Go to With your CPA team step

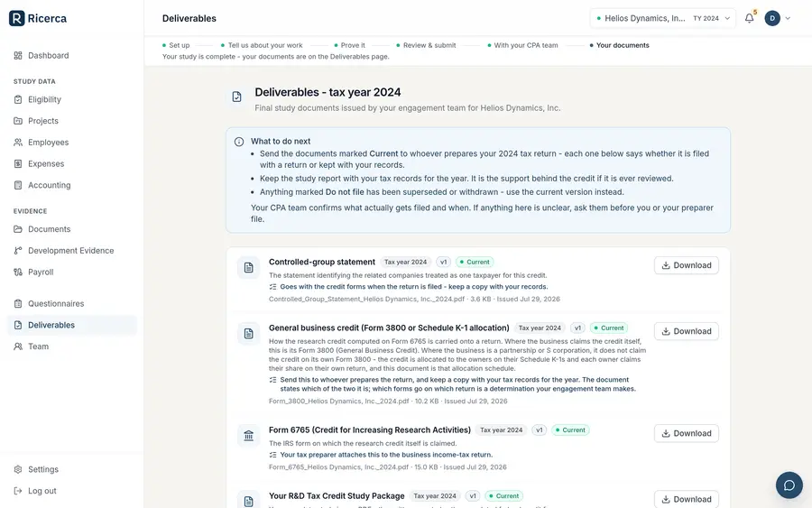(522, 45)
